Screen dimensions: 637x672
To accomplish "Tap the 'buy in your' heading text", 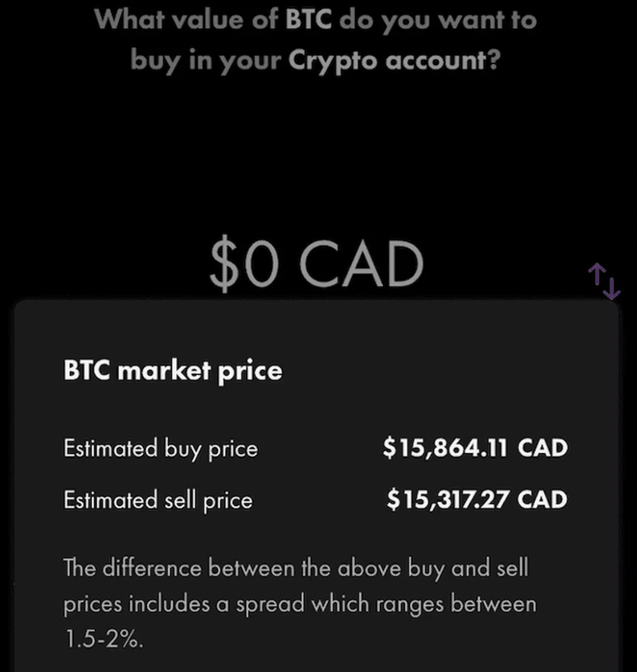I will pos(206,61).
